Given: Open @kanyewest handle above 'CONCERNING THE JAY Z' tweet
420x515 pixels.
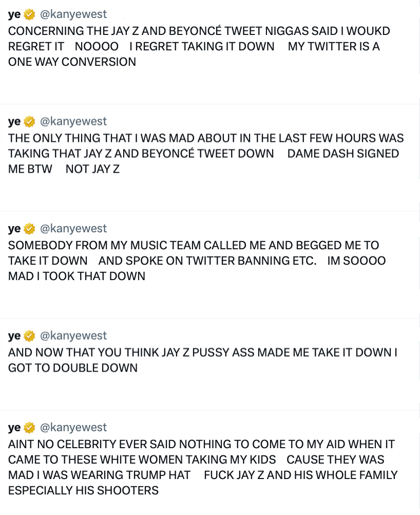Looking at the screenshot, I should (x=73, y=14).
